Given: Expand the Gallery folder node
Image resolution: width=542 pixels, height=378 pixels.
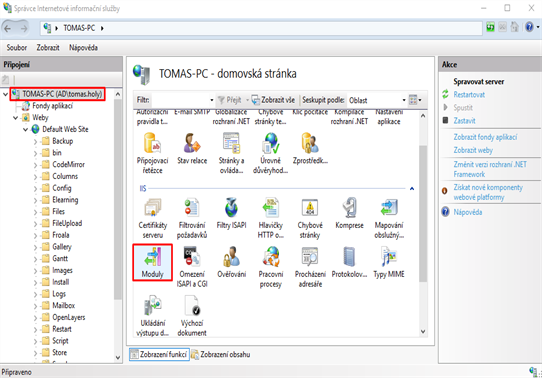Looking at the screenshot, I should coord(36,247).
